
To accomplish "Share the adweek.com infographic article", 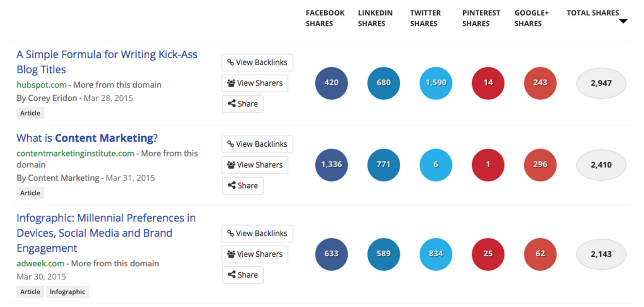I will [243, 275].
